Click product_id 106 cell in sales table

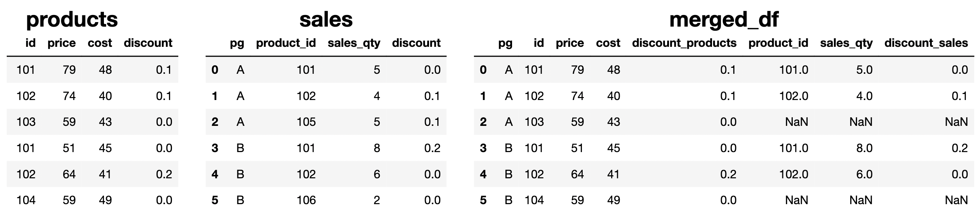pos(306,200)
